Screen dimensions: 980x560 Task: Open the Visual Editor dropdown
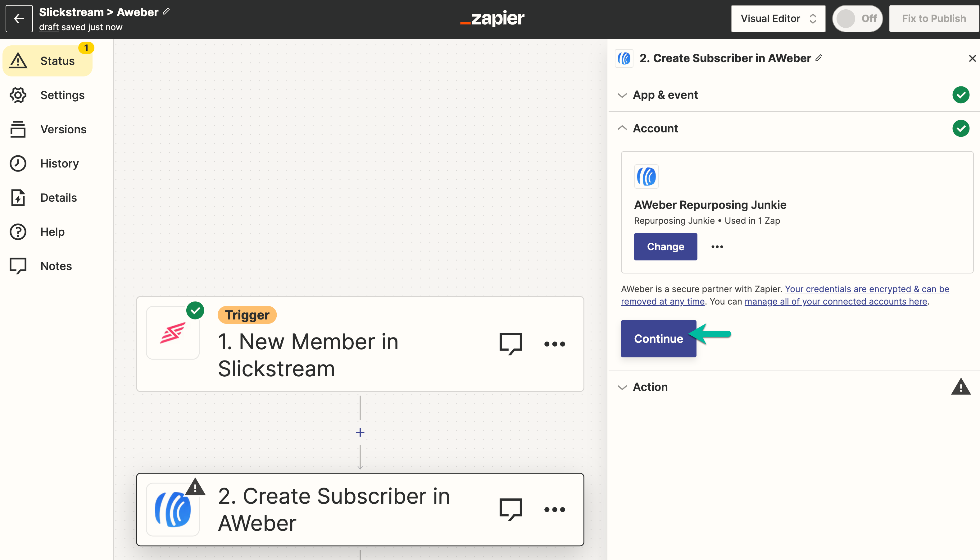click(778, 18)
